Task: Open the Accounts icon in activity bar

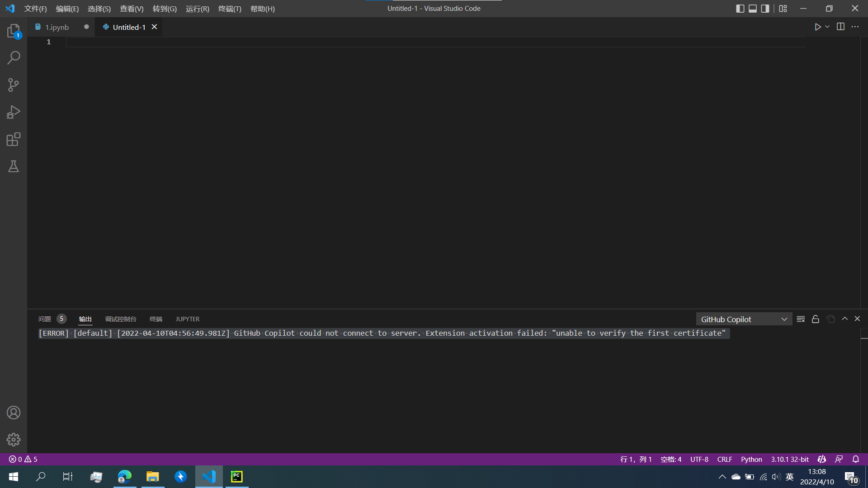Action: click(13, 412)
